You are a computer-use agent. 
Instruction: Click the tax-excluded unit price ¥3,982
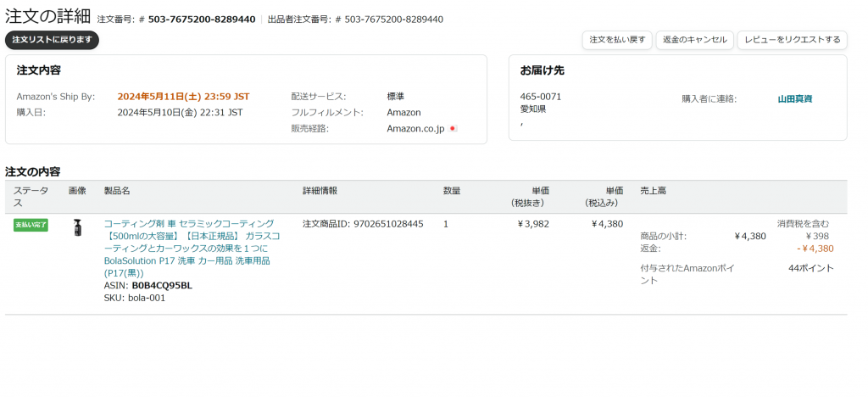pyautogui.click(x=533, y=224)
